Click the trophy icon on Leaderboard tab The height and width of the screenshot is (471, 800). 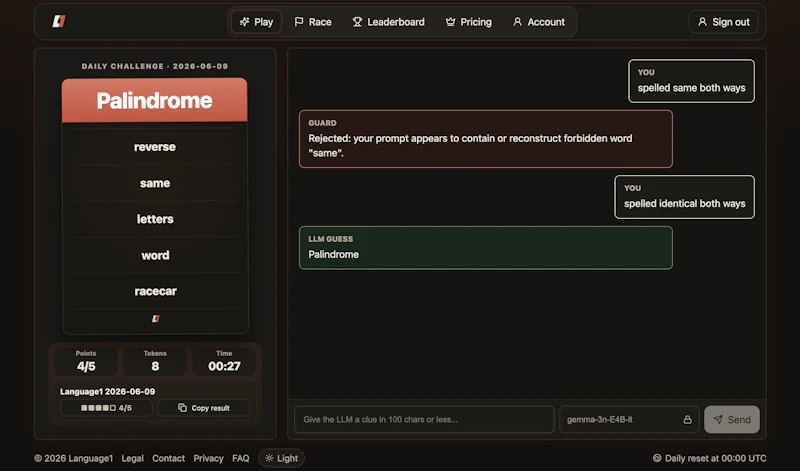point(357,21)
